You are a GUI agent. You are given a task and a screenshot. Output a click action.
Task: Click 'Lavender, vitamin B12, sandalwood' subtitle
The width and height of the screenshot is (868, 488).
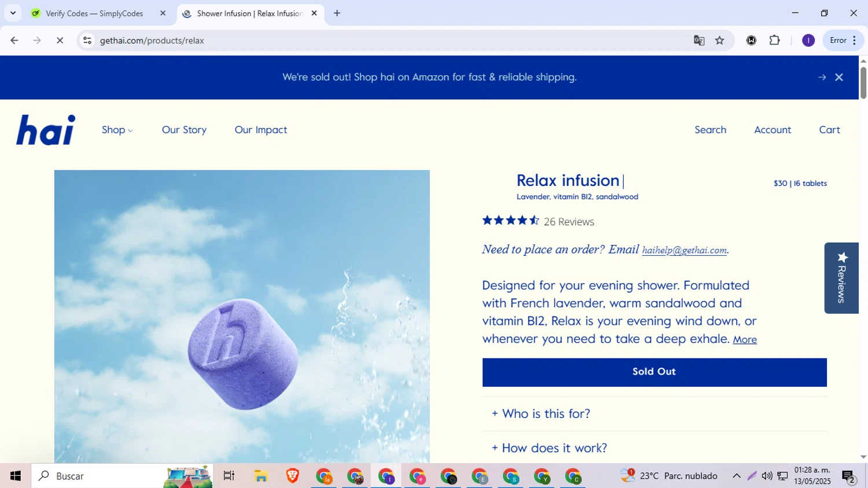coord(578,197)
